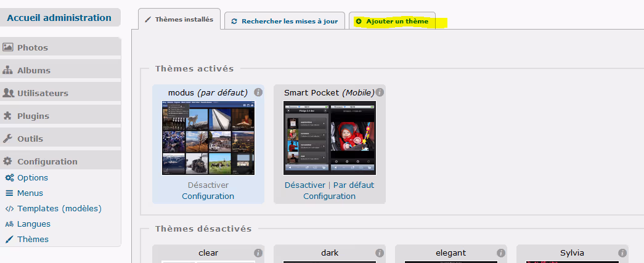Collapse the Configuration sidebar section
Image resolution: width=644 pixels, height=263 pixels.
click(x=60, y=161)
